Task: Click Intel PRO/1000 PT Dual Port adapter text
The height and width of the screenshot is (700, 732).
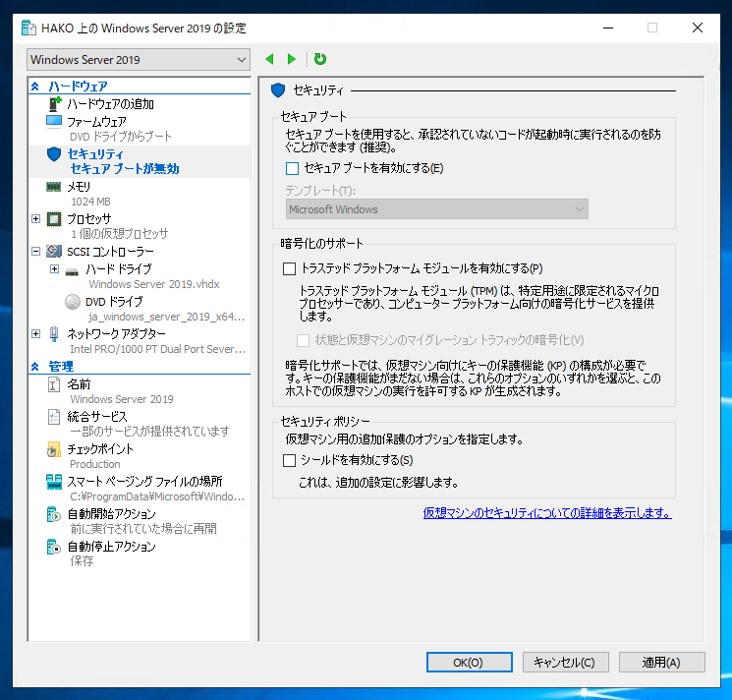Action: [x=158, y=349]
